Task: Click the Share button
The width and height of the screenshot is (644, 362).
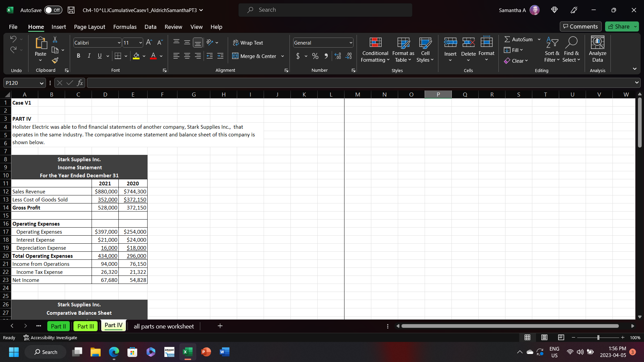Action: (619, 26)
